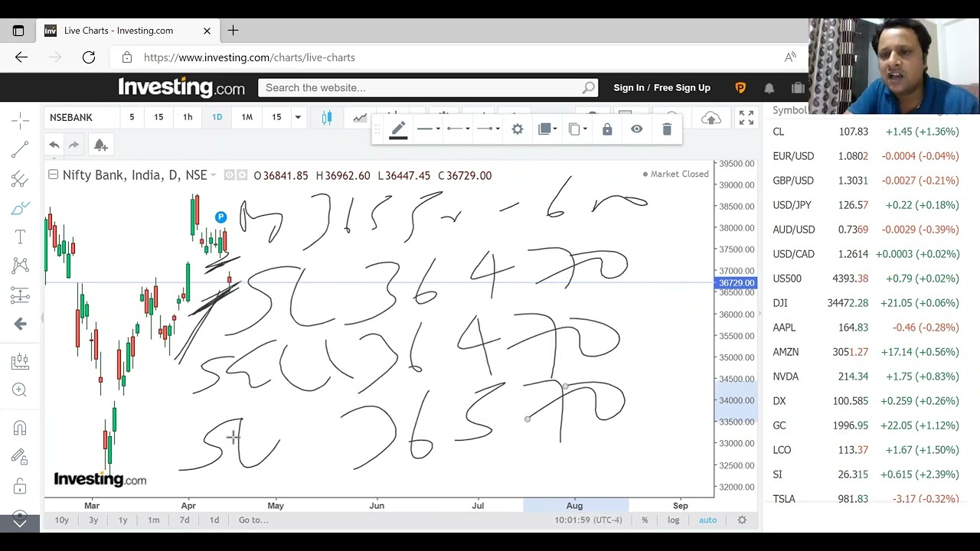Screen dimensions: 980x551
Task: Set range to 1d
Action: 214,520
